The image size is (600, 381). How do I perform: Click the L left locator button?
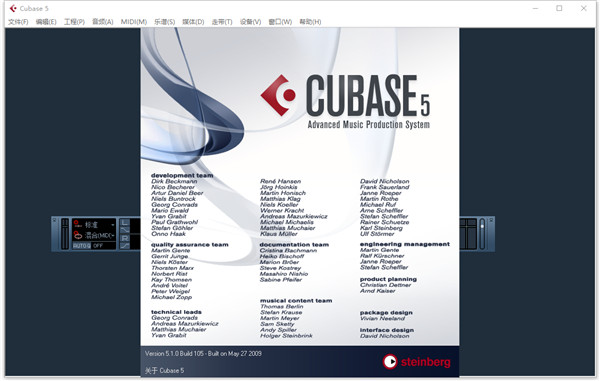[x=125, y=222]
